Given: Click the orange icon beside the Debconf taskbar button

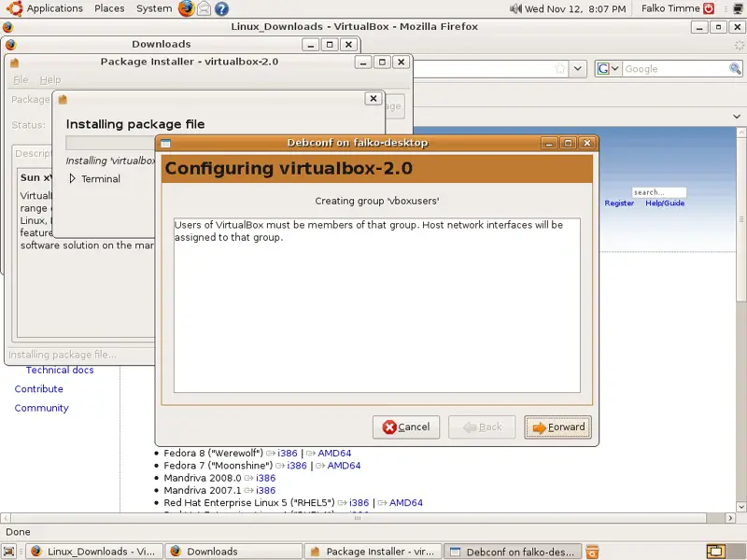Looking at the screenshot, I should (x=592, y=552).
